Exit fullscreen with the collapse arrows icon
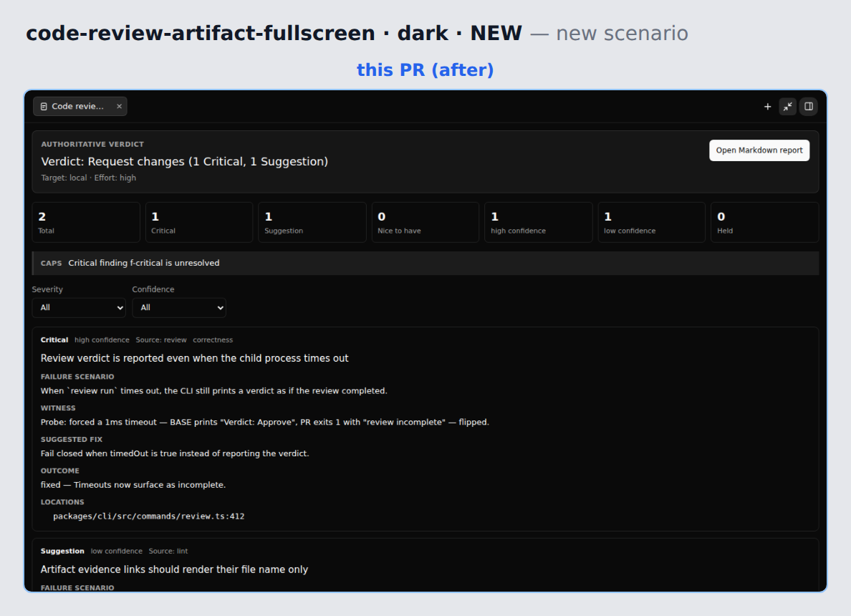This screenshot has width=851, height=616. [787, 107]
